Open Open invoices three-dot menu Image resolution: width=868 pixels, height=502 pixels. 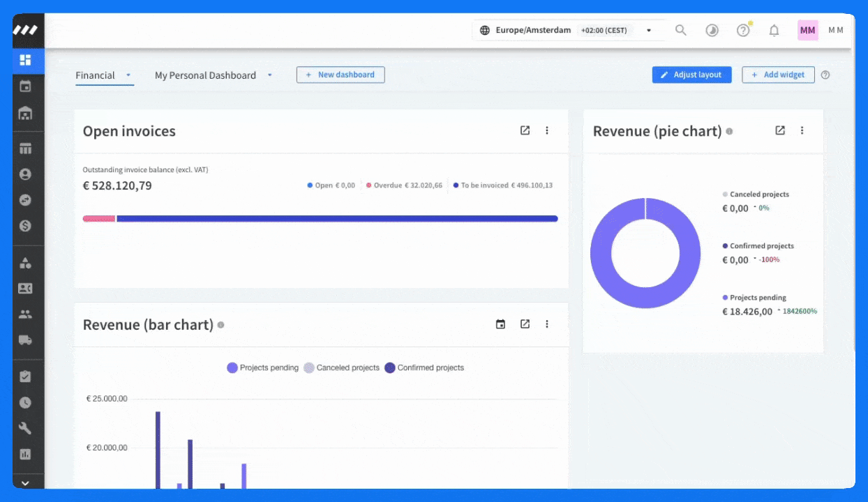[x=547, y=130]
